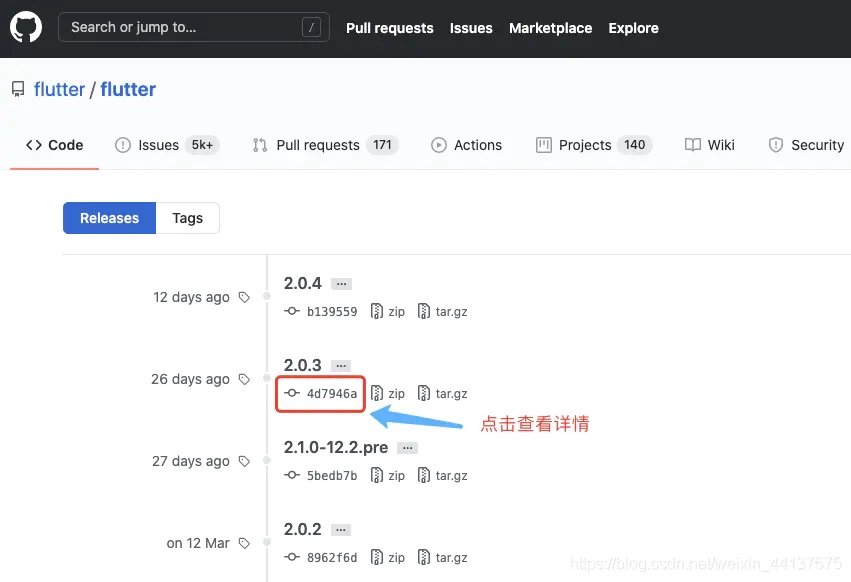Click the tar.gz file icon for 2.0.2
Screen dimensions: 851x582
(x=424, y=557)
